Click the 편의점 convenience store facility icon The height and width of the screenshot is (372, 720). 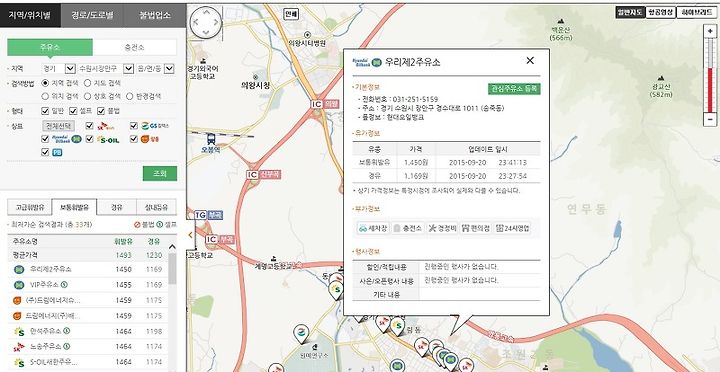pyautogui.click(x=476, y=228)
